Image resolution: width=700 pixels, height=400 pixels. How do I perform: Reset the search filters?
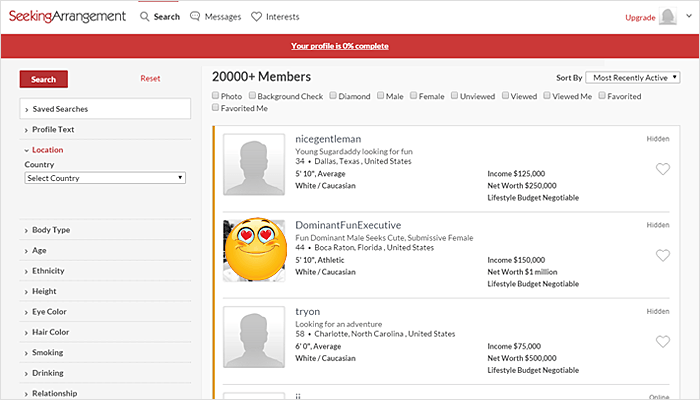(150, 79)
